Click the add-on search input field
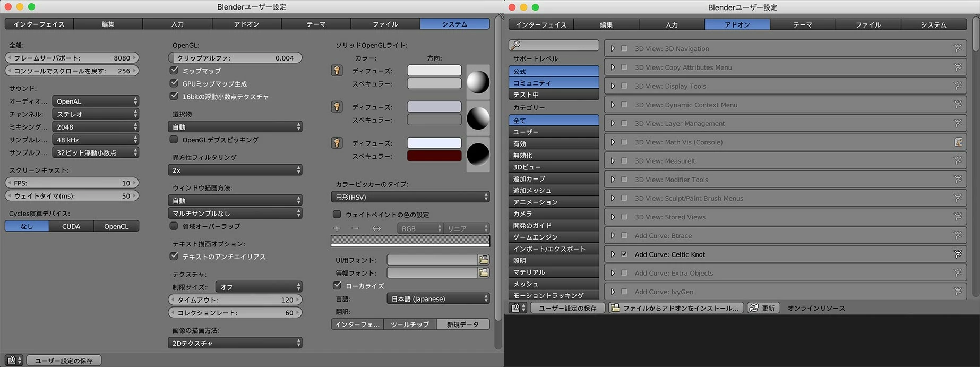The height and width of the screenshot is (367, 980). [554, 45]
